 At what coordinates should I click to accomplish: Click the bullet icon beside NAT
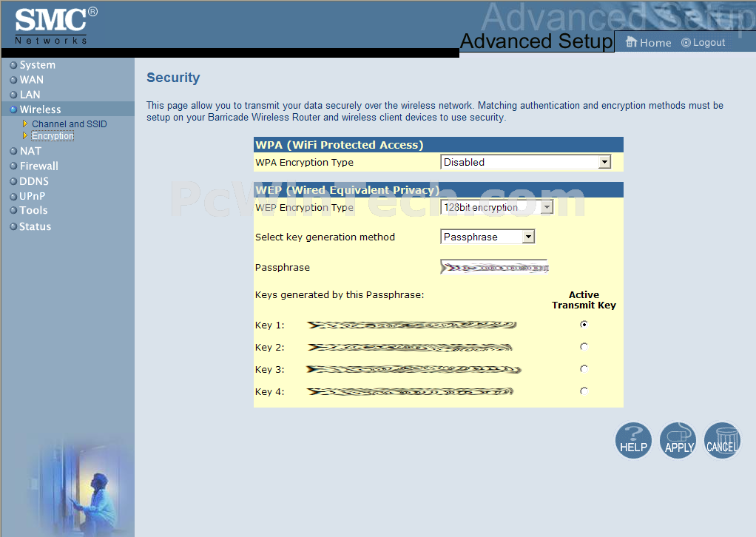click(x=13, y=152)
